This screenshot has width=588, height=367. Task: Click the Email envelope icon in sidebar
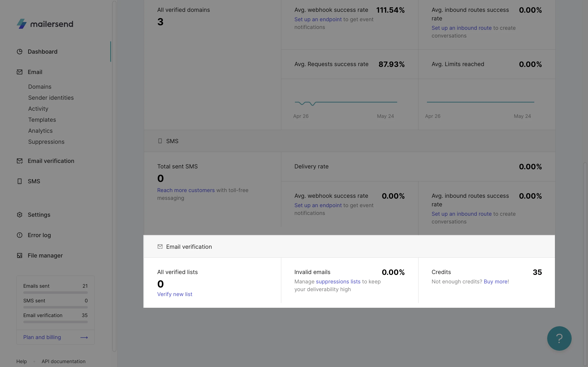pos(19,72)
